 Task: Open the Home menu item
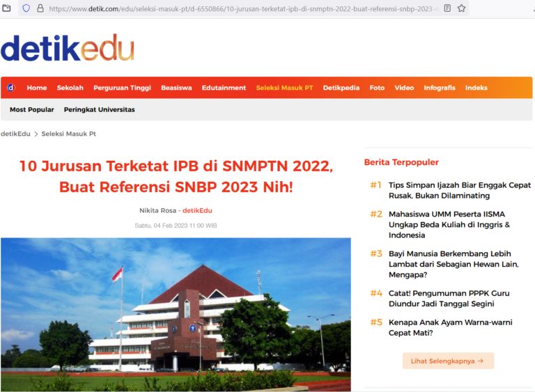click(x=37, y=88)
